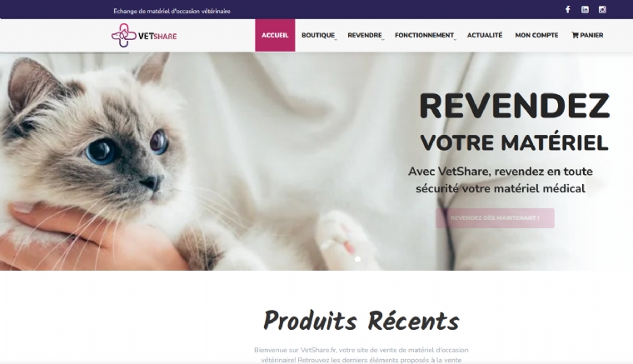Viewport: 633px width, 364px height.
Task: Click Revendez dès maintenant button
Action: click(495, 218)
